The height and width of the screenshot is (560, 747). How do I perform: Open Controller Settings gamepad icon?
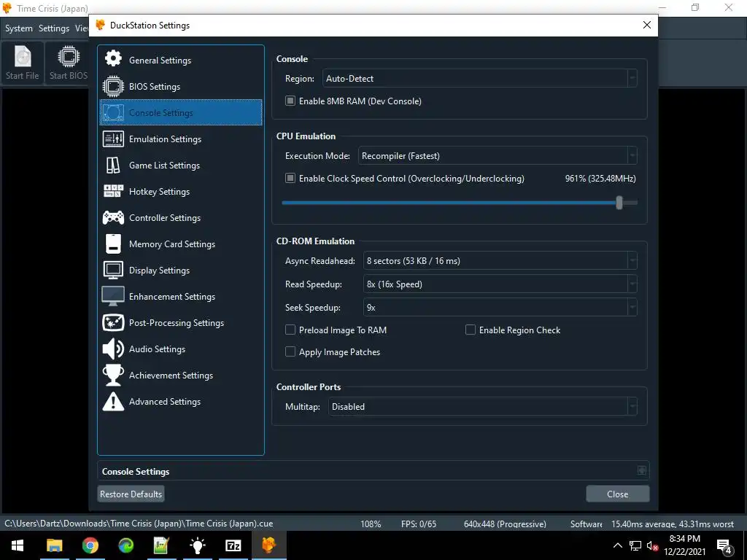113,217
